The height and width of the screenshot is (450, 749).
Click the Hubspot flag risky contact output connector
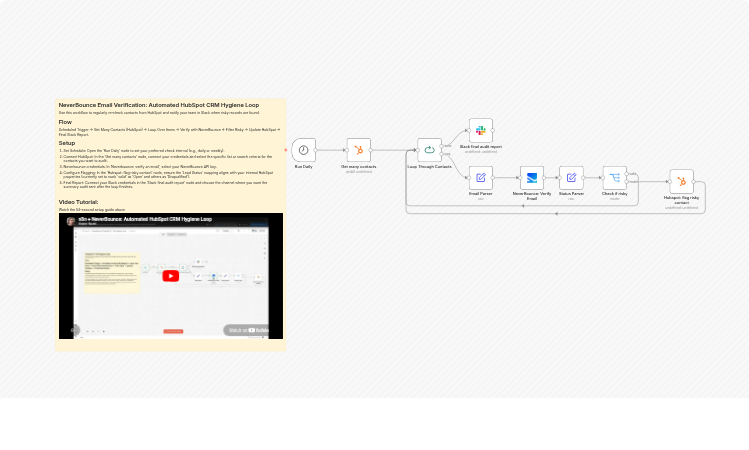tap(694, 181)
